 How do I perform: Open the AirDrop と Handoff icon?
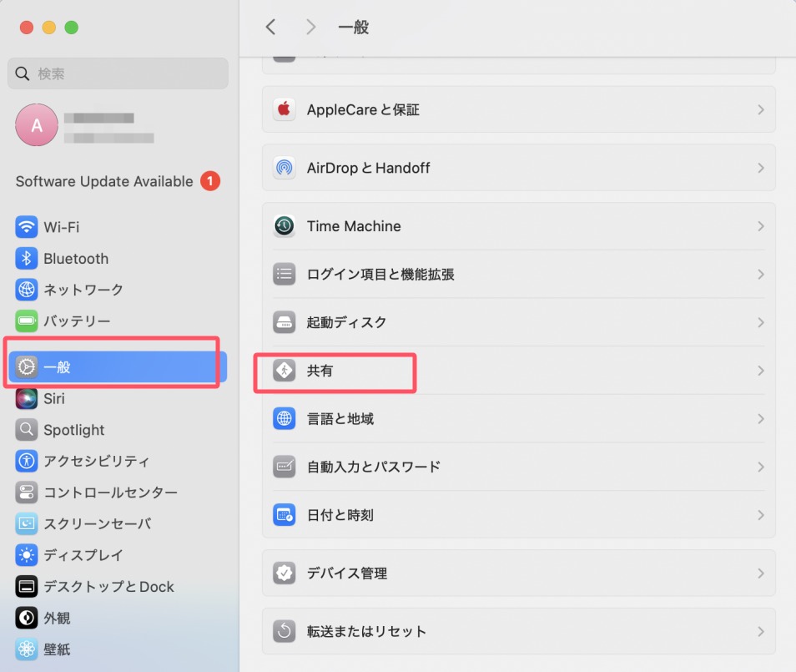point(285,167)
